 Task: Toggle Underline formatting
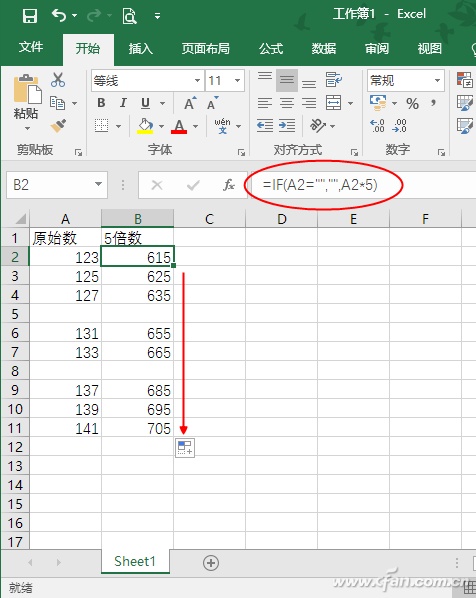coord(145,103)
